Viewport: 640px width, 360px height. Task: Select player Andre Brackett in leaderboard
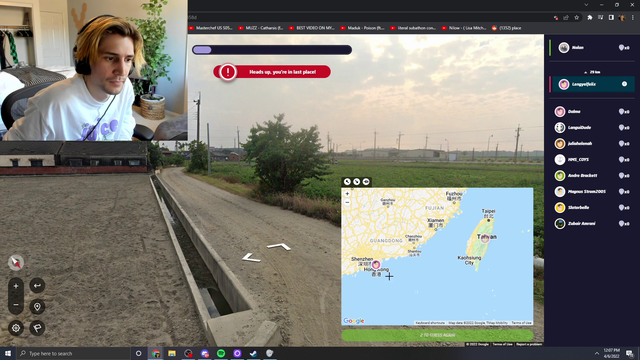pyautogui.click(x=592, y=176)
